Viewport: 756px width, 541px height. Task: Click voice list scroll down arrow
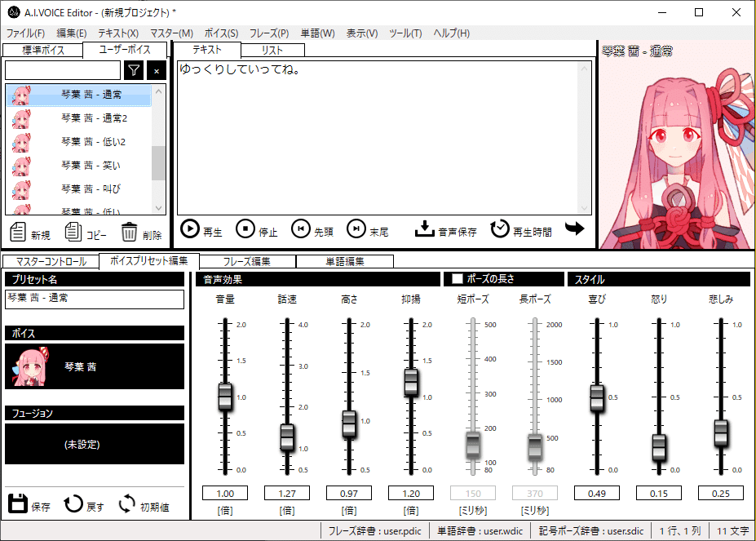(159, 209)
